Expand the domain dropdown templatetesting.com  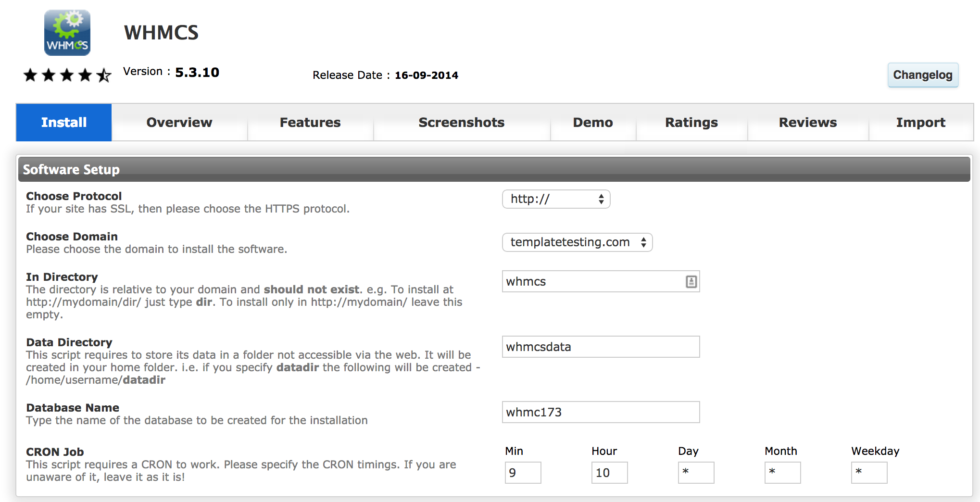(x=578, y=242)
